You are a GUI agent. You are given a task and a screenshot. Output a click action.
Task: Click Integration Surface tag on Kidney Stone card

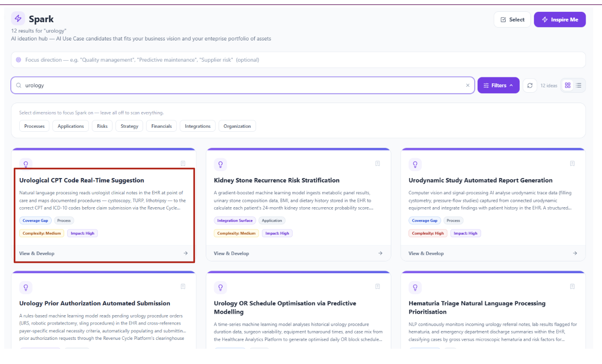coord(235,220)
